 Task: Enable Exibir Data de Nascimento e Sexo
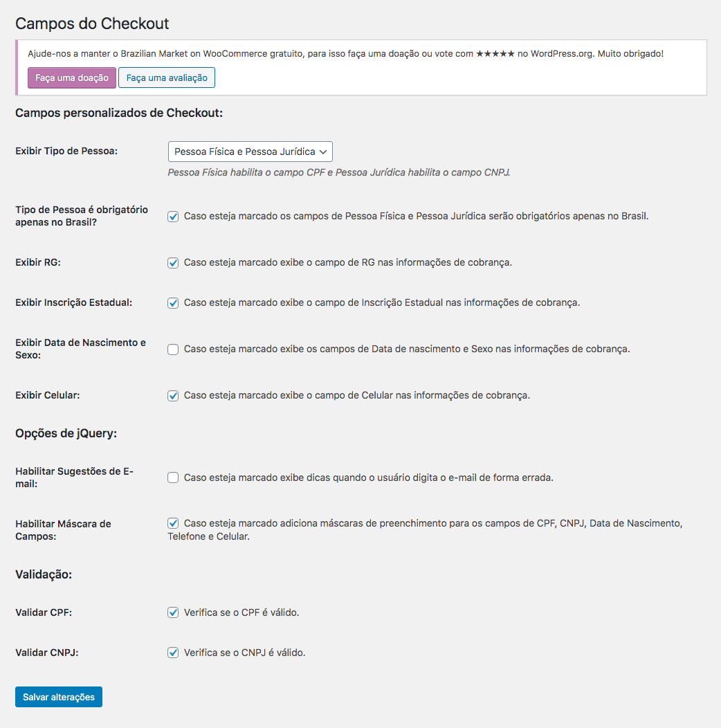[173, 349]
